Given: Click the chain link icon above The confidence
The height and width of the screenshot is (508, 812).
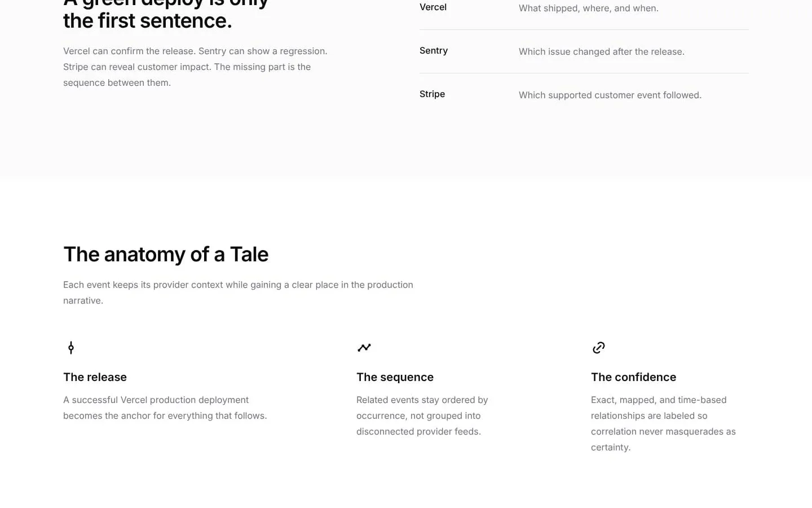Looking at the screenshot, I should (x=599, y=348).
